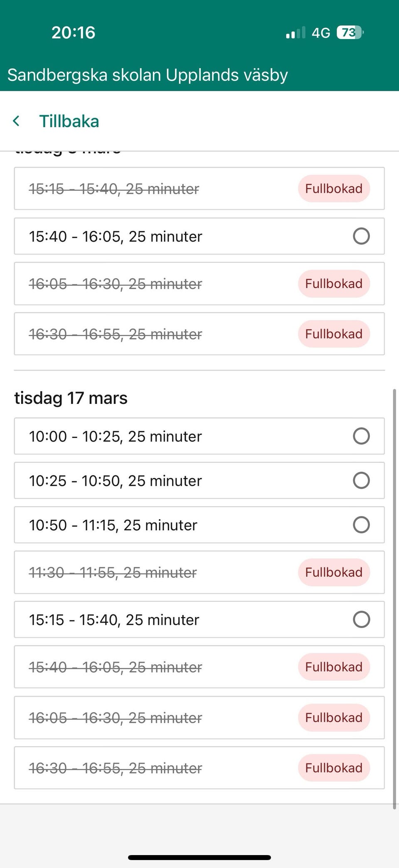Tap Fullbokad badge on first 15:15 - 15:40 slot
399x868 pixels.
(334, 188)
